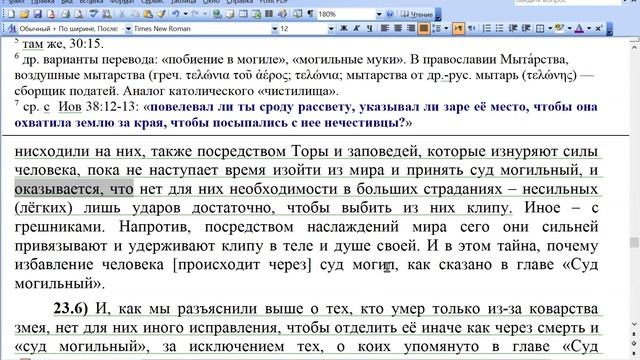Toggle justified alignment button
Viewport: 640px width, 360px height.
click(424, 29)
